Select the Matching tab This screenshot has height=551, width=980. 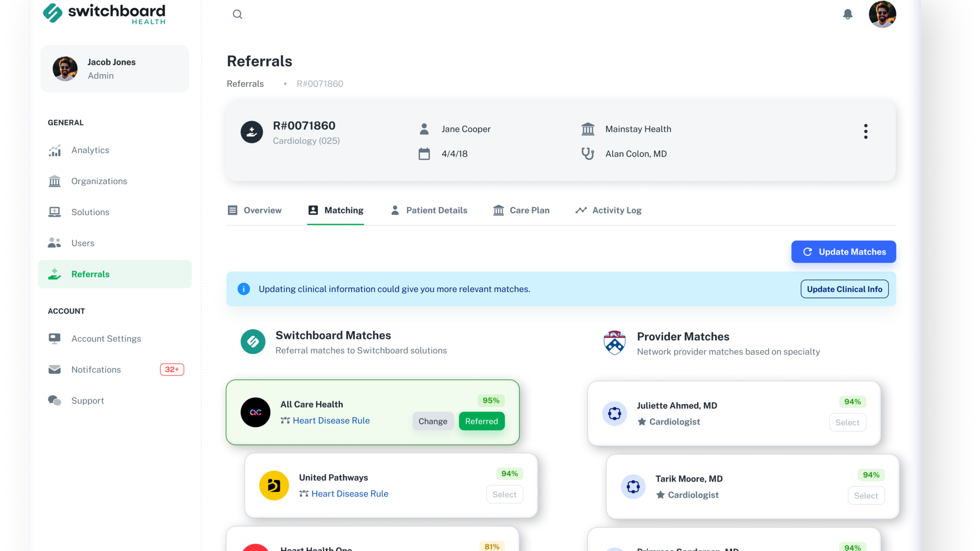(335, 210)
